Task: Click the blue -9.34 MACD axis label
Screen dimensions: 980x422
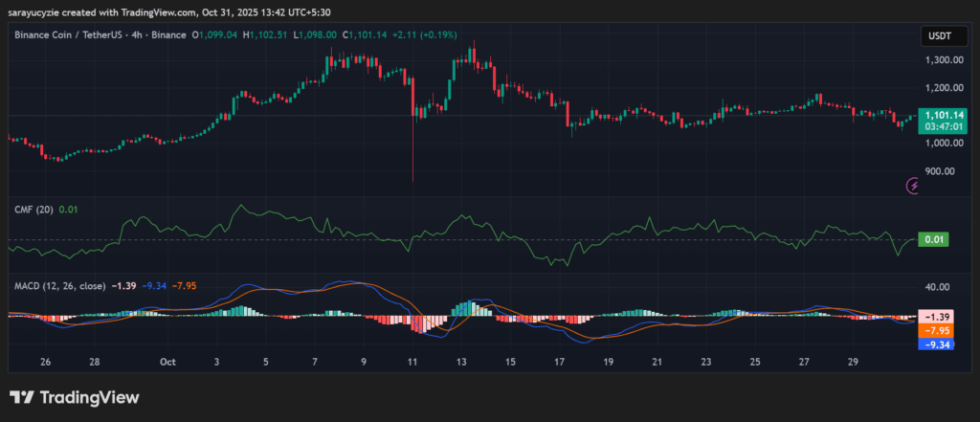Action: (x=932, y=344)
